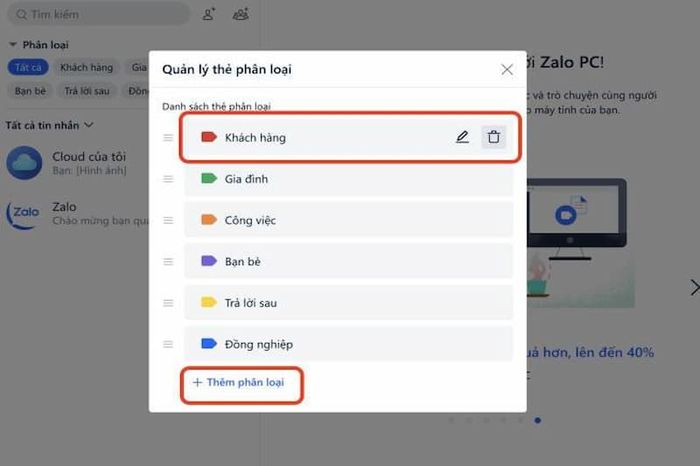Collapse the Phân loại section arrow
This screenshot has height=466, width=700.
click(13, 44)
